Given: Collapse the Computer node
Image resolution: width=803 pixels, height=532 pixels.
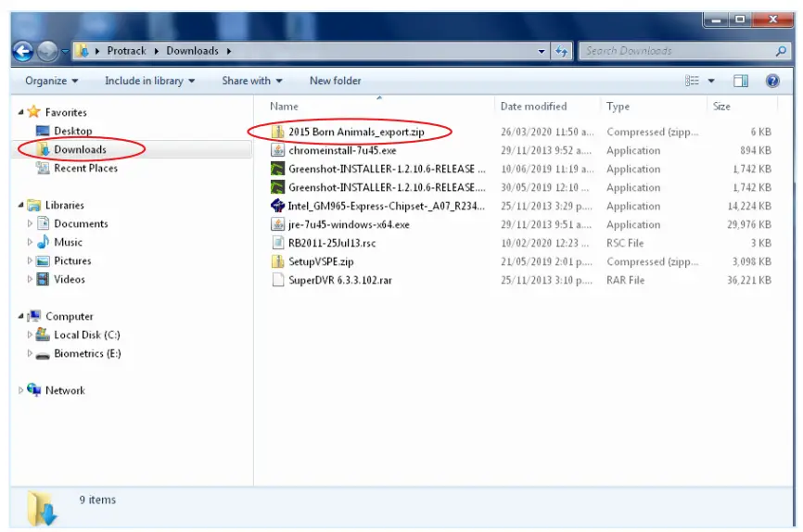Looking at the screenshot, I should click(x=21, y=316).
